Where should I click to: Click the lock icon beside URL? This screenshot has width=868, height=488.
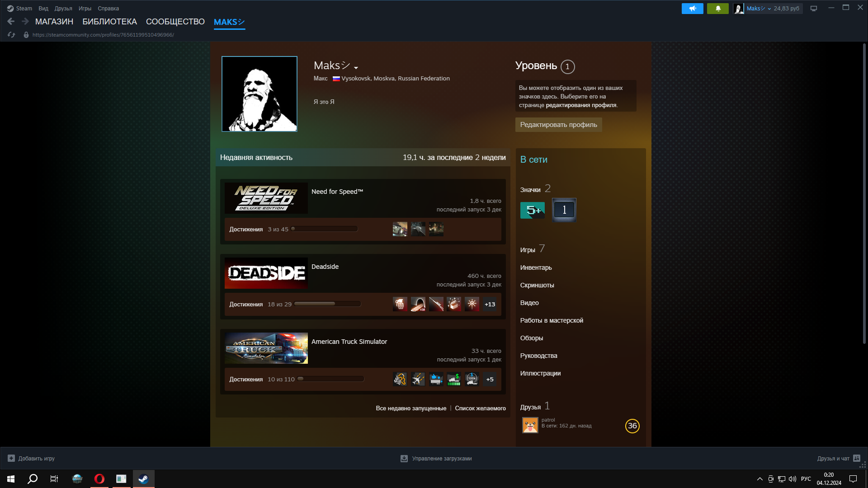pos(26,35)
